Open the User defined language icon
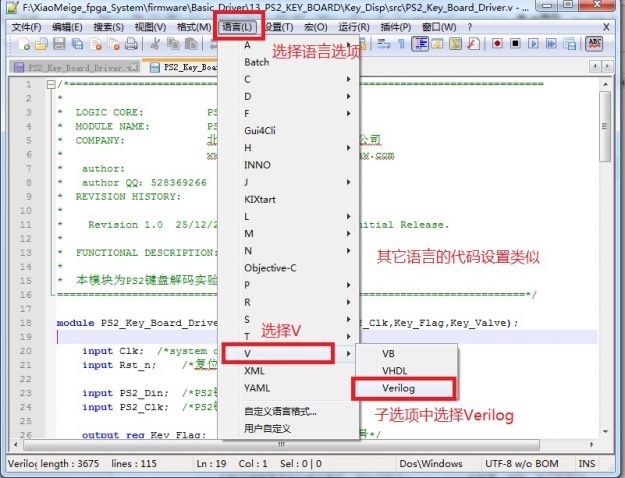625x478 pixels. click(x=437, y=44)
